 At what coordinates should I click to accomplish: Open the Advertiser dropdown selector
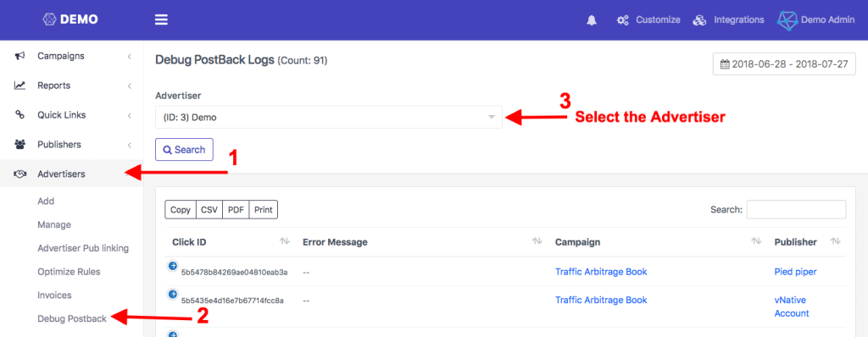(329, 118)
